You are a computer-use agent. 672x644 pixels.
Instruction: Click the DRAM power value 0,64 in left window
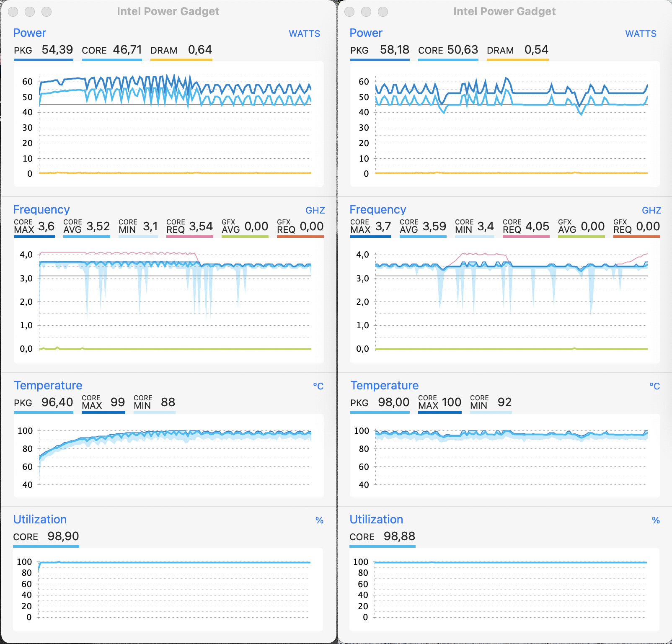pos(200,50)
